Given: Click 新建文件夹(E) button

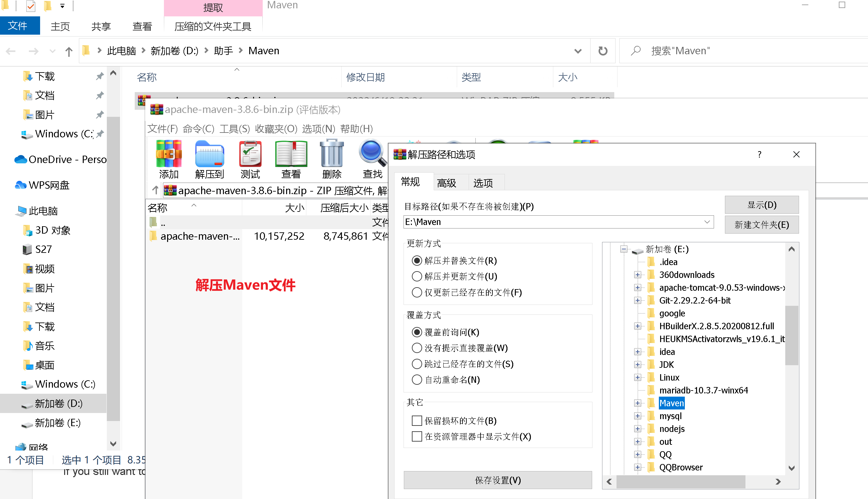Looking at the screenshot, I should [762, 225].
